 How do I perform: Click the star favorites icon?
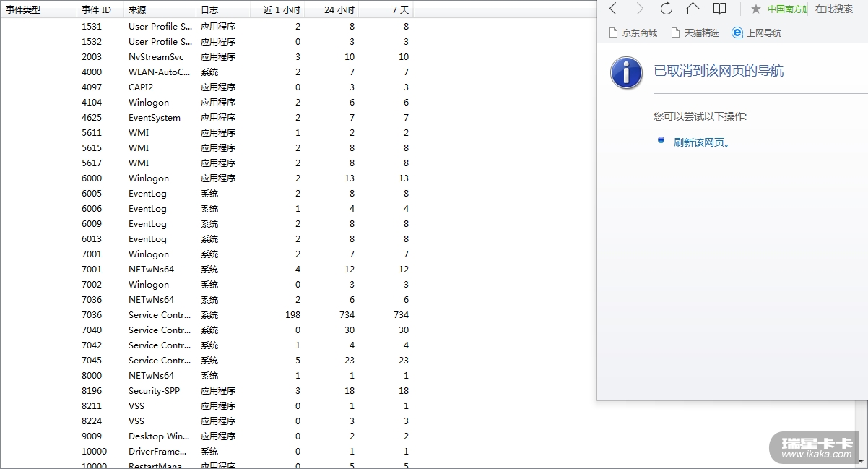coord(755,9)
